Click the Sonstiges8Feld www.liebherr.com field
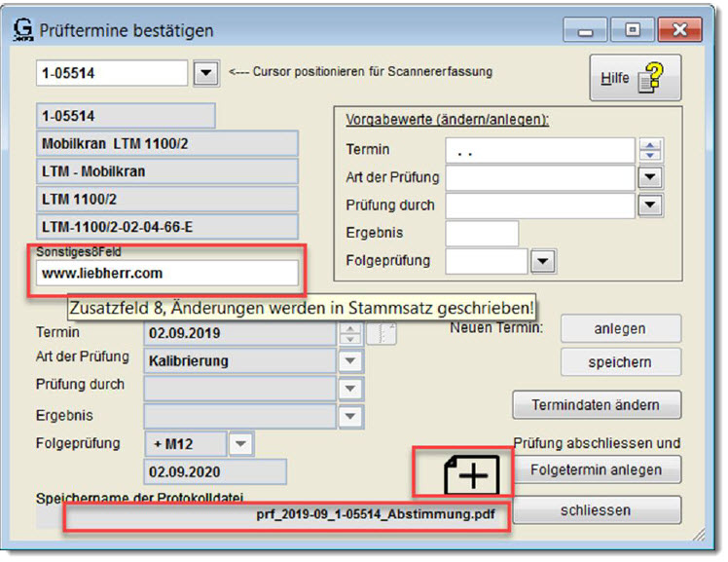Screen dimensions: 728x562 tap(167, 274)
